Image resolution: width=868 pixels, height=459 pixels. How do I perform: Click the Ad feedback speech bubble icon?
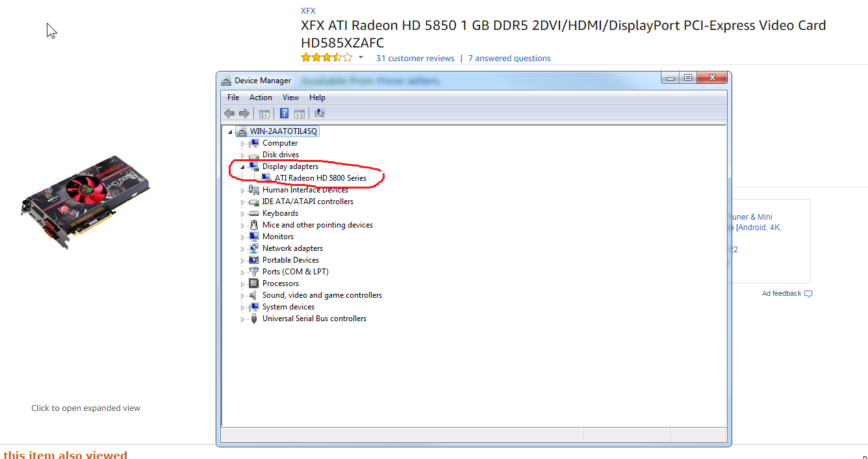808,294
